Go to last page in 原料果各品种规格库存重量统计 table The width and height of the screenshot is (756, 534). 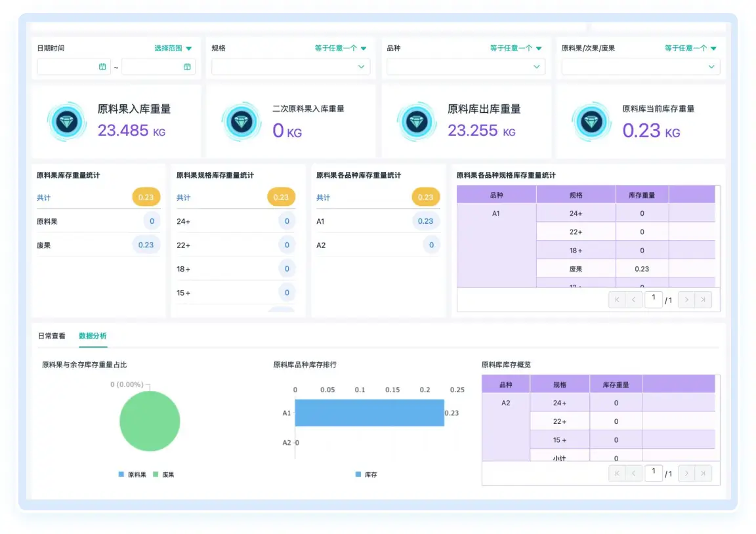pos(703,300)
